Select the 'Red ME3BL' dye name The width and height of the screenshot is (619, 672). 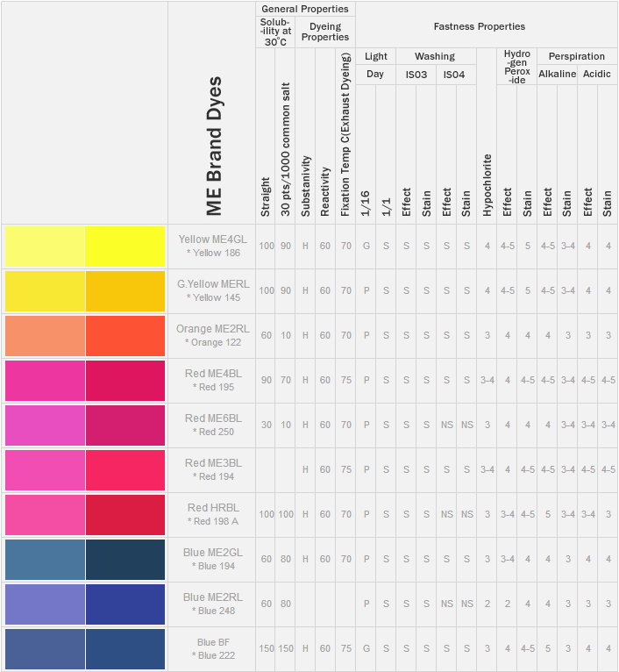tap(213, 463)
